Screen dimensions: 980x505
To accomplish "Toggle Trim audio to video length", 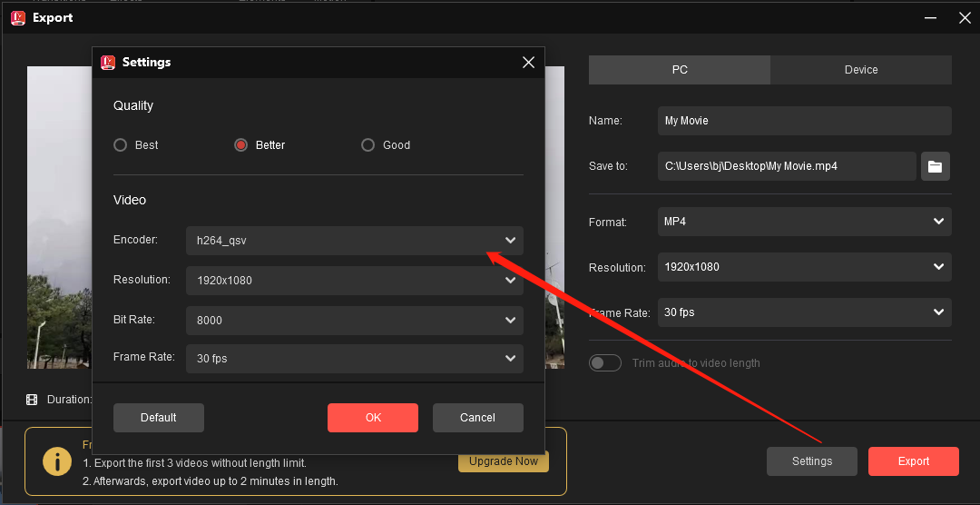I will coord(605,363).
